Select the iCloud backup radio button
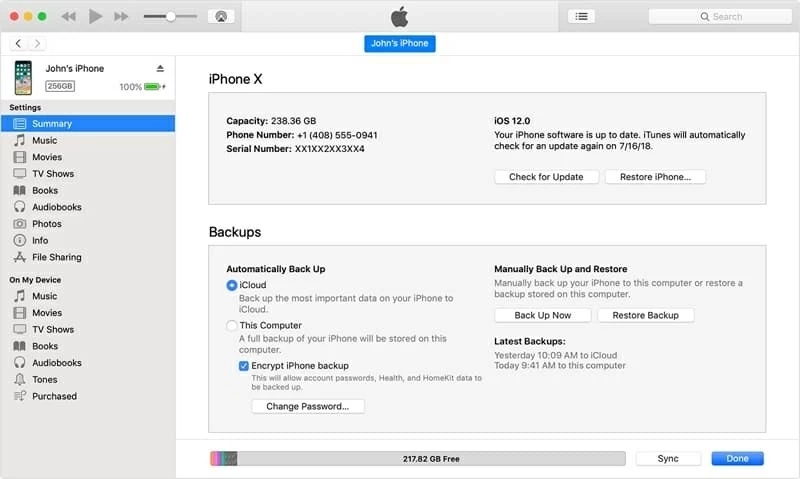Screen dimensions: 800x479 (x=232, y=285)
